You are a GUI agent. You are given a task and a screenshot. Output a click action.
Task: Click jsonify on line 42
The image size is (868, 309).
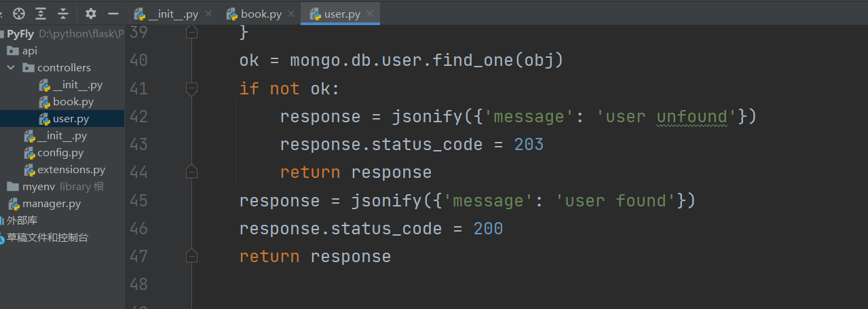(x=427, y=117)
